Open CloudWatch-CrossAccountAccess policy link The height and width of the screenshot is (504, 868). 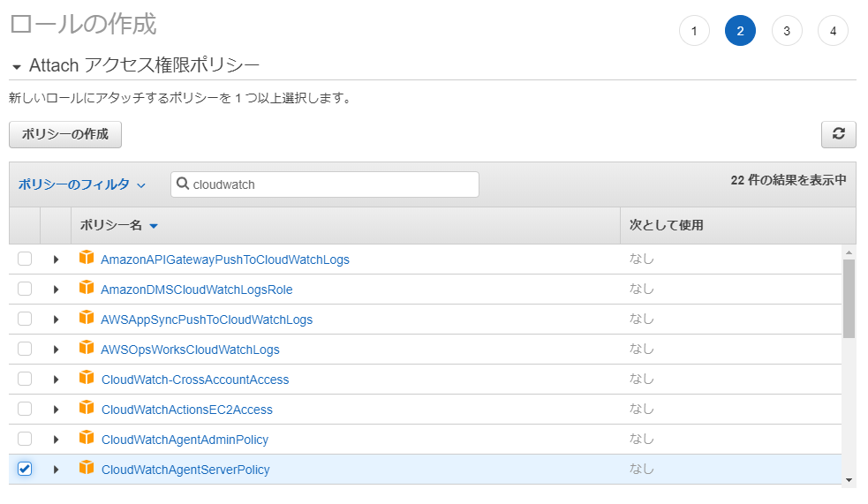(x=195, y=380)
